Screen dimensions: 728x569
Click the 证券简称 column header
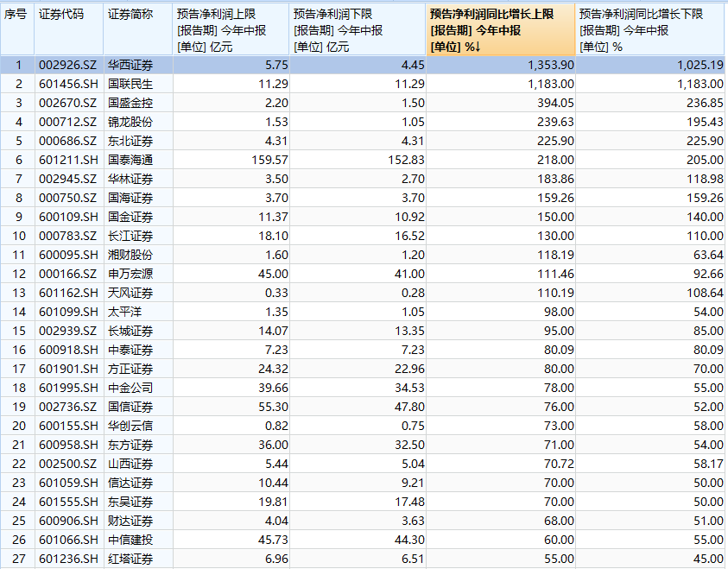click(x=138, y=29)
